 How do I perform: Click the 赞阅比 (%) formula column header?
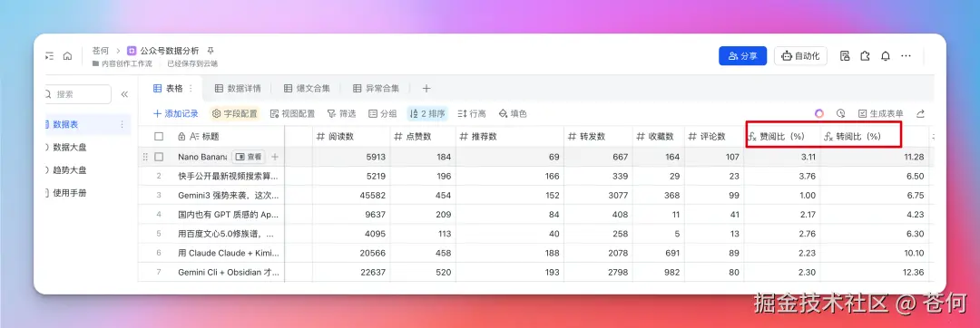click(782, 137)
